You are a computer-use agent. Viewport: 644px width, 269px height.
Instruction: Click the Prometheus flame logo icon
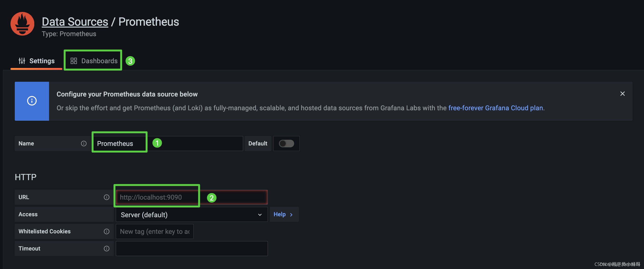click(x=22, y=24)
